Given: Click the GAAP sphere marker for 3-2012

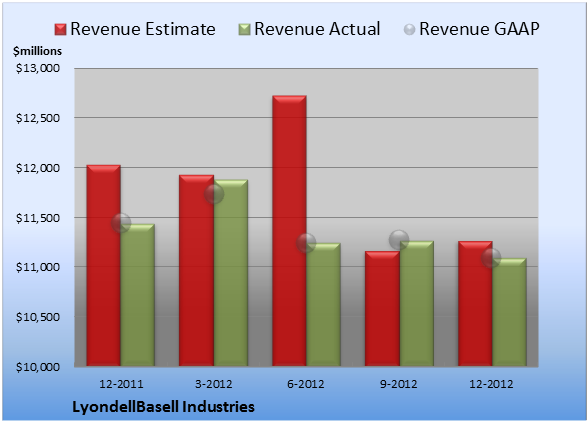Looking at the screenshot, I should 214,194.
